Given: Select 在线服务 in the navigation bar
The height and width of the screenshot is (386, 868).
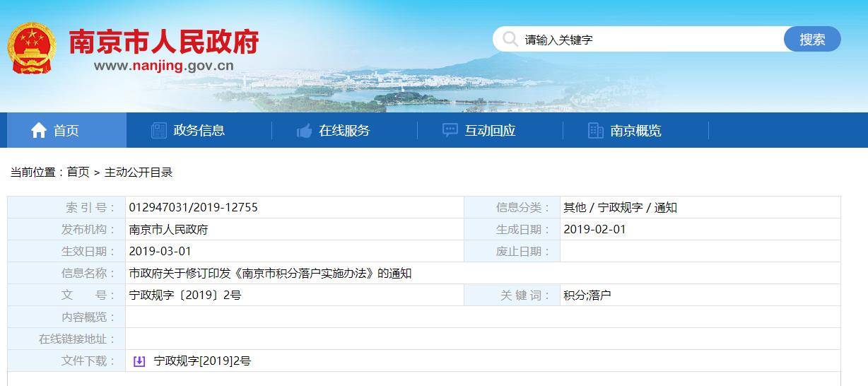Looking at the screenshot, I should pos(344,130).
